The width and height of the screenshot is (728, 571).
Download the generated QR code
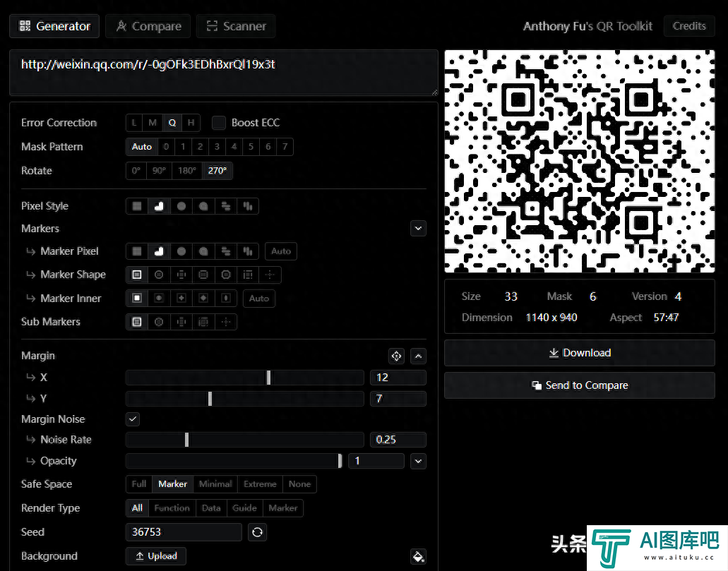point(580,353)
